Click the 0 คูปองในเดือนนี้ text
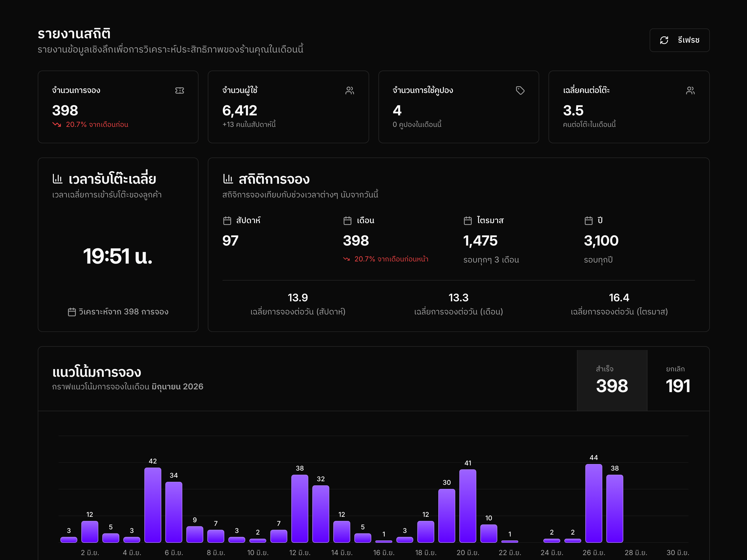The image size is (747, 560). (x=417, y=124)
